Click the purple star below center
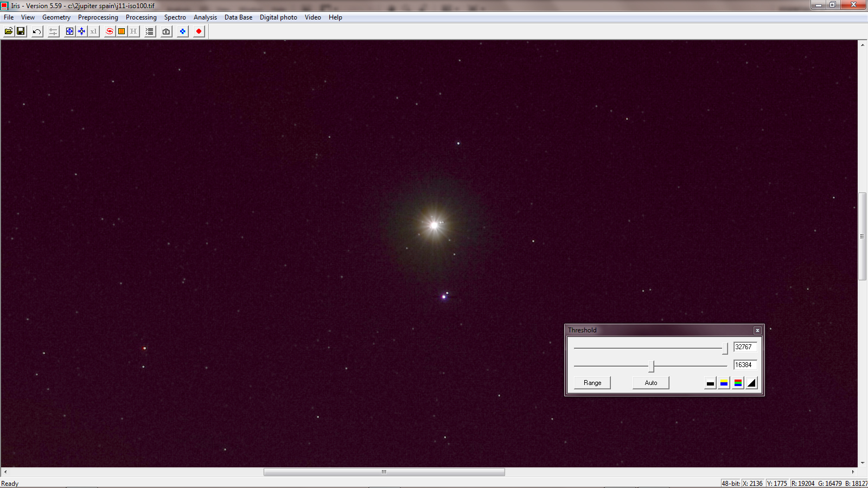Viewport: 868px width, 488px height. (x=443, y=297)
